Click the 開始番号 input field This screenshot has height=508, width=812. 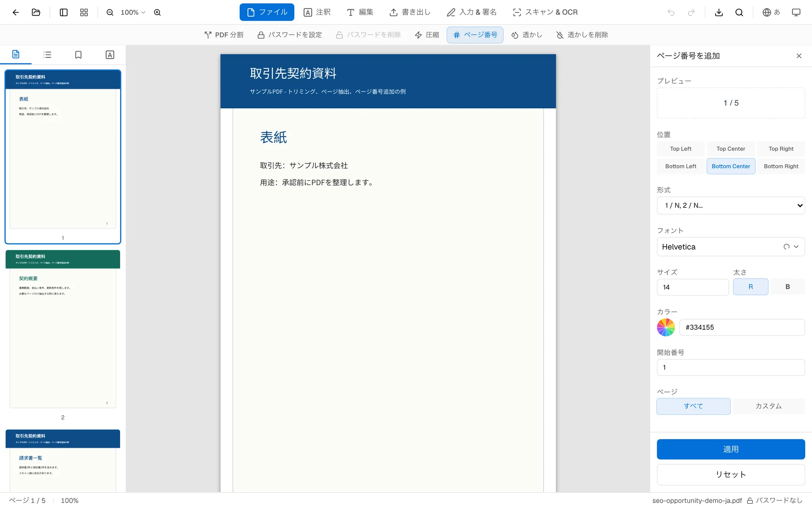(x=731, y=367)
